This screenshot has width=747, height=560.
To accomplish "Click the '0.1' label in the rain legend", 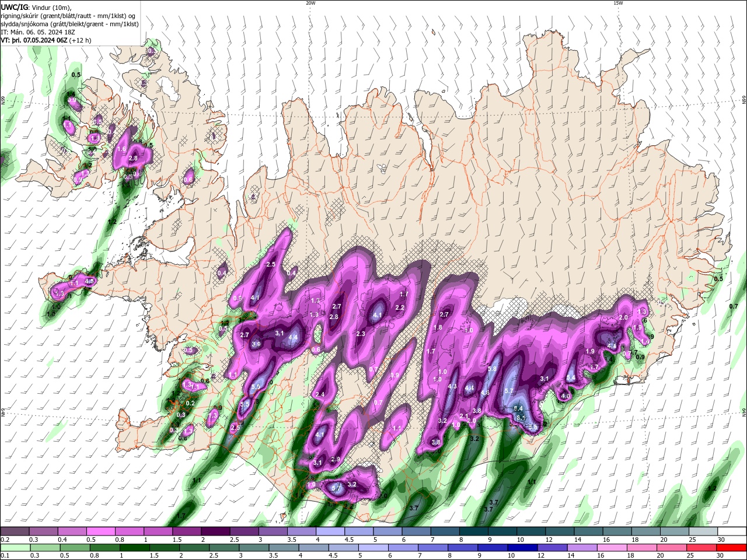I will (x=5, y=556).
